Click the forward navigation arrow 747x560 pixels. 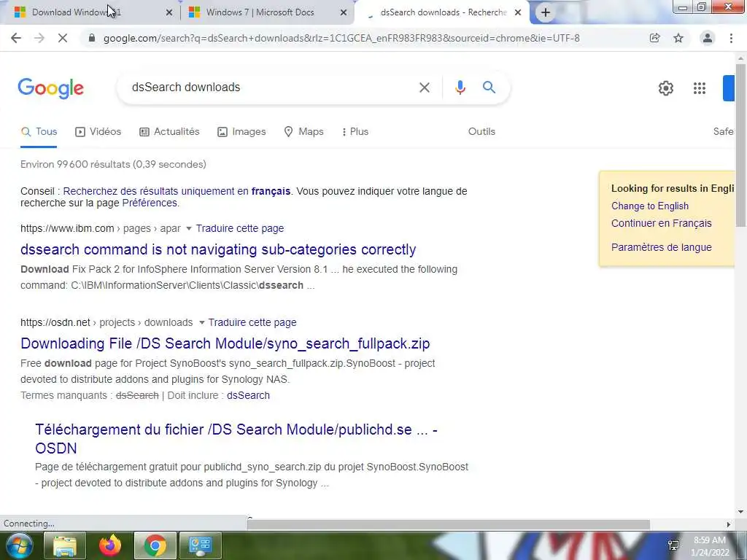(39, 38)
